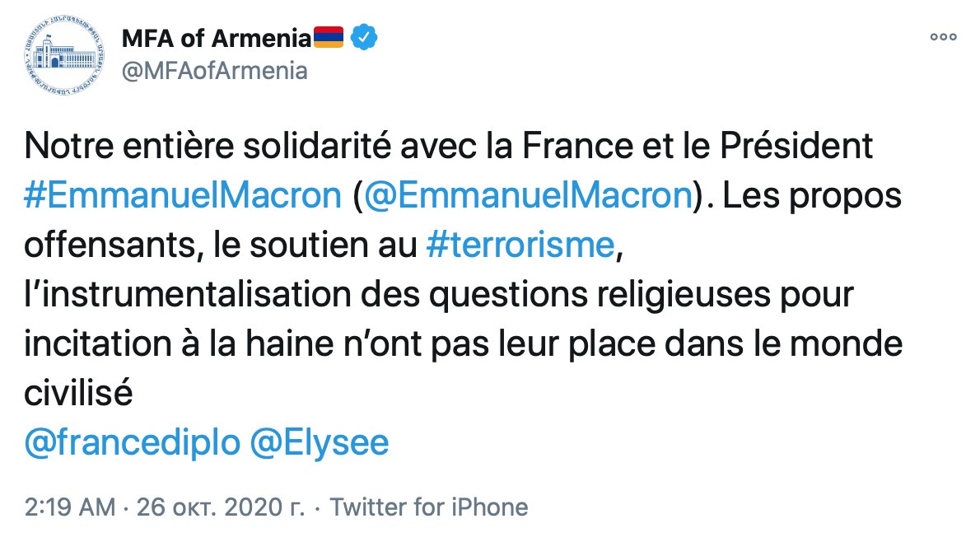980x542 pixels.
Task: Open the #terrorisme hashtag
Action: pos(521,245)
